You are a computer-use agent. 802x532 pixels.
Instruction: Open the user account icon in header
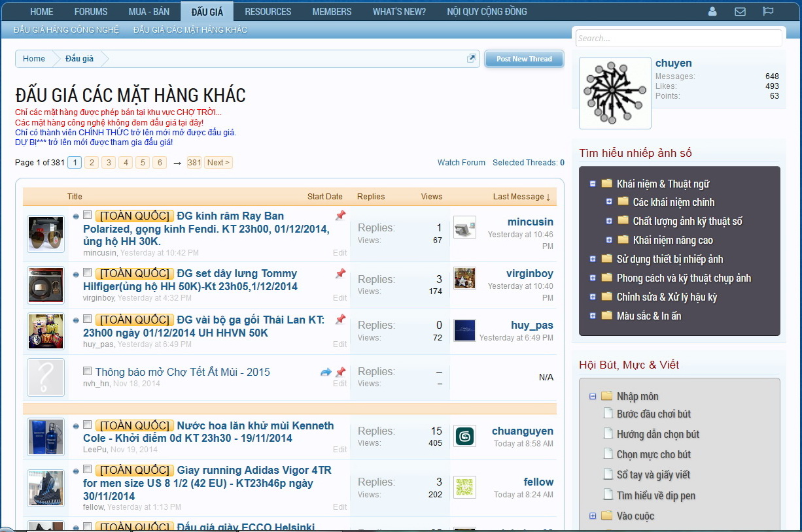click(712, 12)
